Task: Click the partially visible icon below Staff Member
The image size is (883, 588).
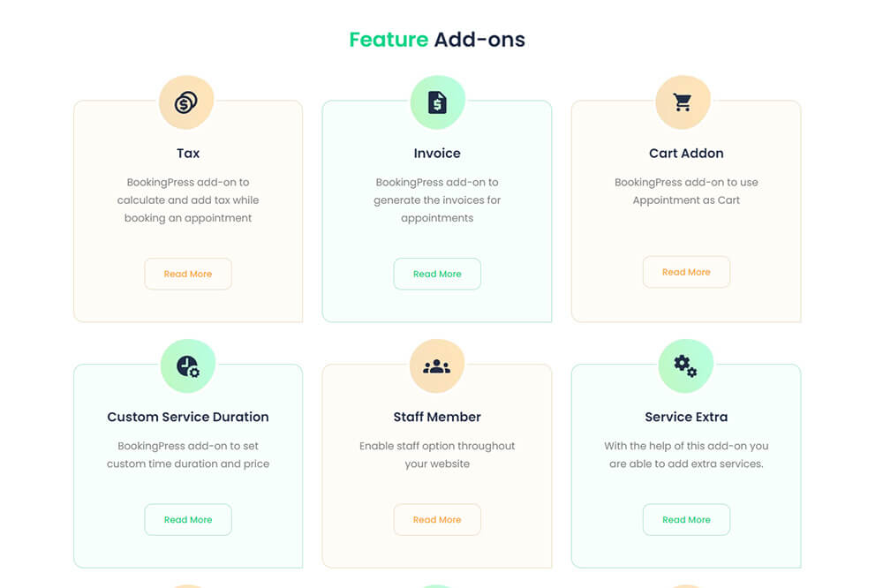Action: (x=436, y=584)
